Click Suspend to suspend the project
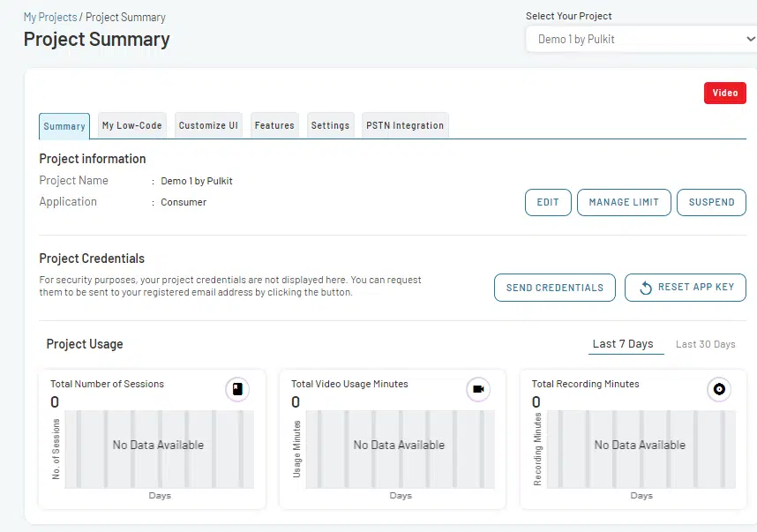The height and width of the screenshot is (532, 757). click(711, 202)
